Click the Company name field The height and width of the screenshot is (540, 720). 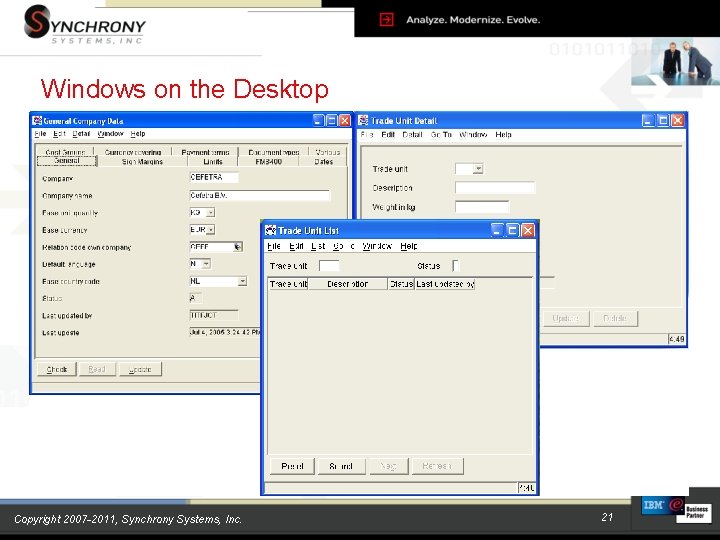pyautogui.click(x=259, y=195)
